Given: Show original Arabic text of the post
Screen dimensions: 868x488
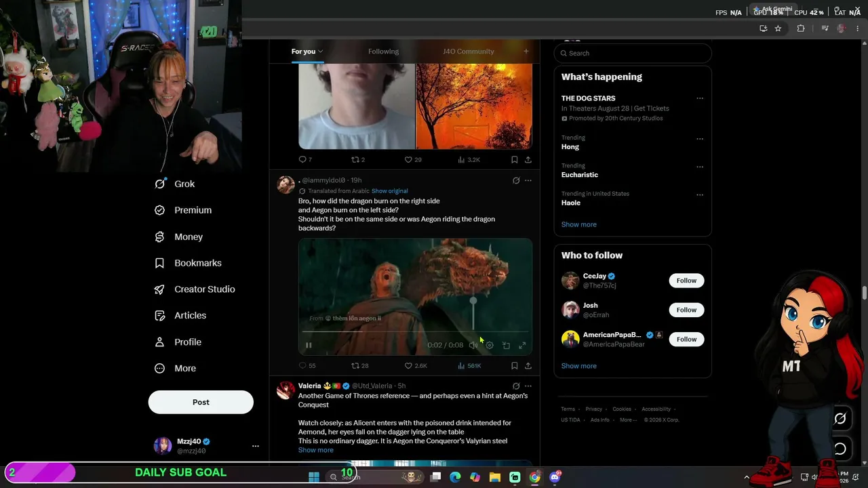Looking at the screenshot, I should pyautogui.click(x=390, y=191).
